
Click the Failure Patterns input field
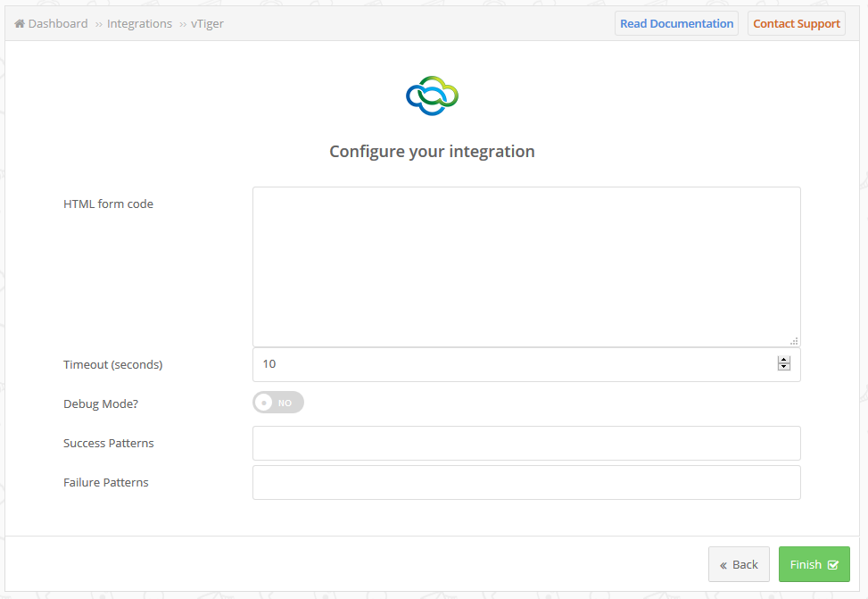526,482
